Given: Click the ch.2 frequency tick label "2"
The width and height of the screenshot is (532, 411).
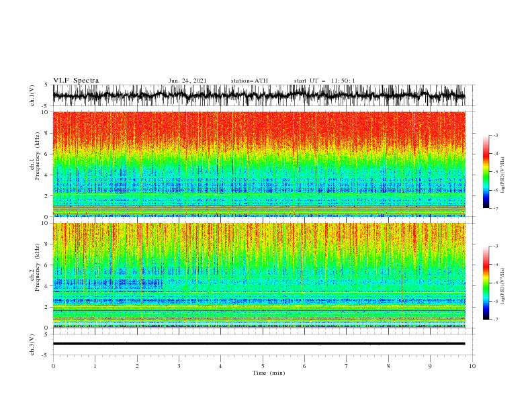Looking at the screenshot, I should (x=47, y=307).
